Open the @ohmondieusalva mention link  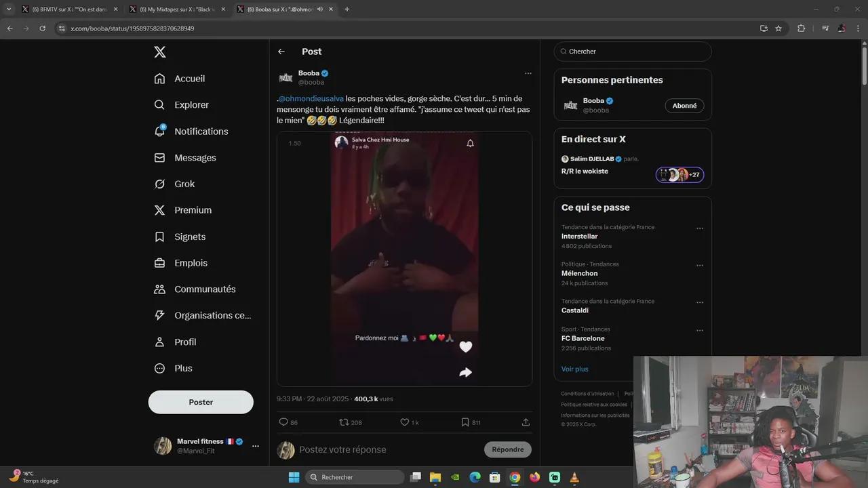[311, 99]
